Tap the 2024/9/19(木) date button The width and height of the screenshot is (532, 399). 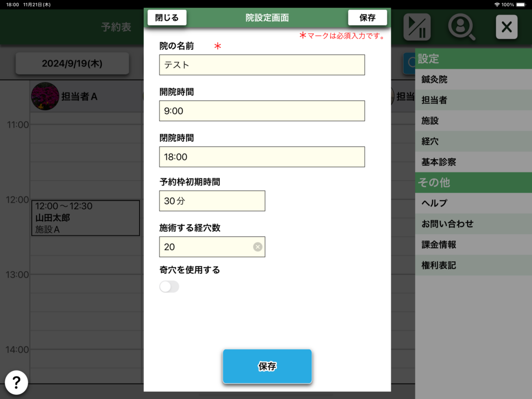pyautogui.click(x=72, y=63)
